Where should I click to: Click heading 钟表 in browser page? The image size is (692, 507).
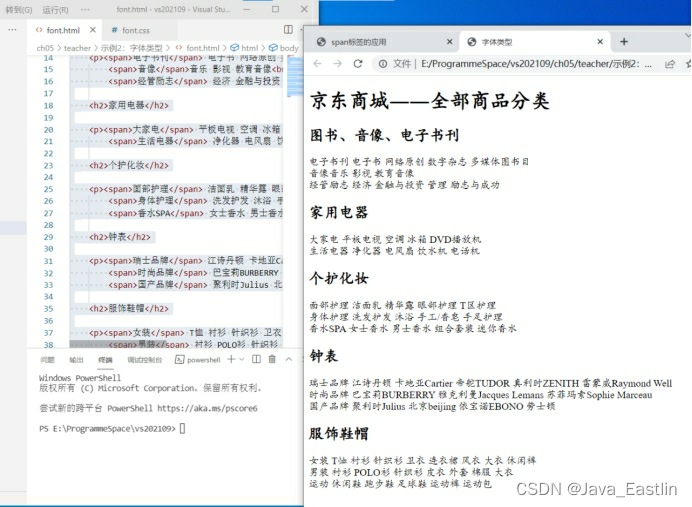(x=324, y=356)
